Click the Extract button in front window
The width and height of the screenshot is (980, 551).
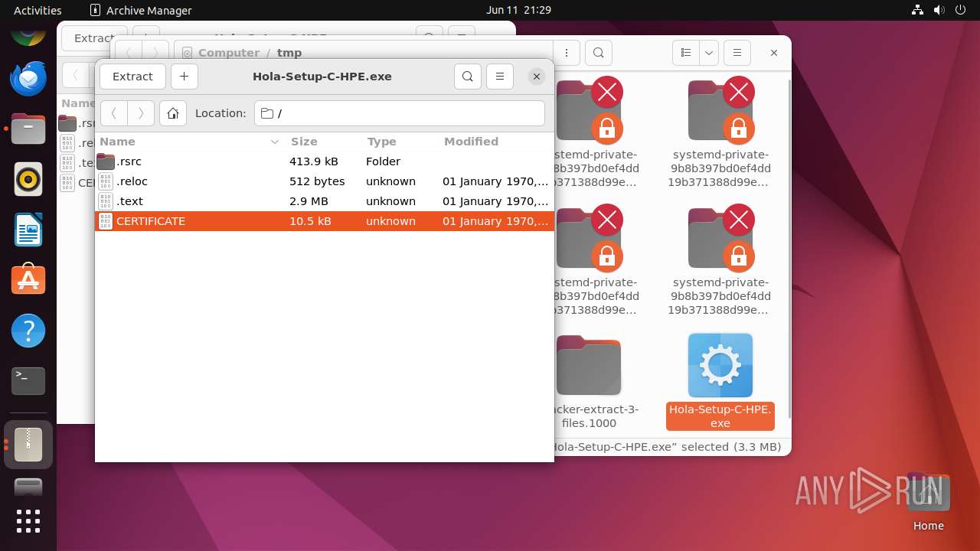(132, 77)
